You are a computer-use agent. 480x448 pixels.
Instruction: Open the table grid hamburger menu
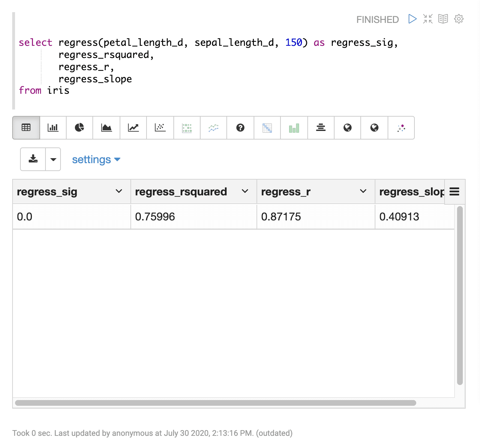point(454,192)
